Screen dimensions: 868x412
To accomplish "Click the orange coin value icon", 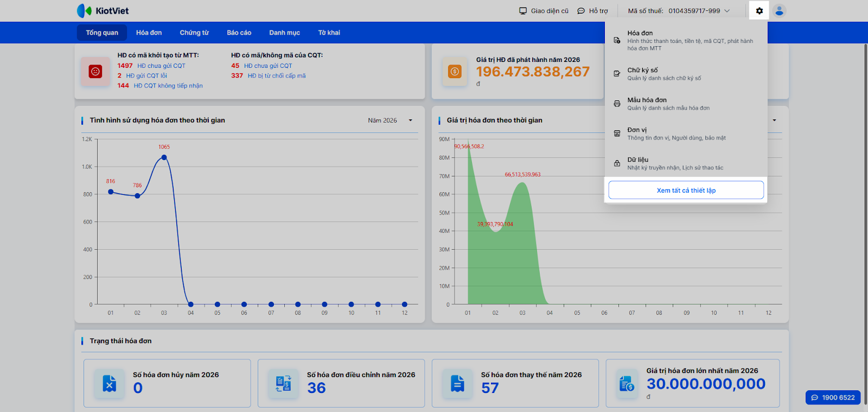I will 455,72.
